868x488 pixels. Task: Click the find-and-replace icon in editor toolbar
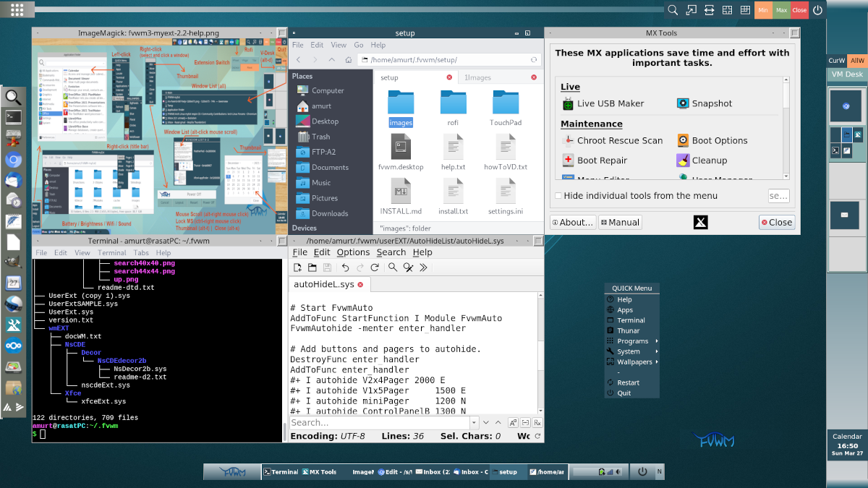tap(408, 267)
